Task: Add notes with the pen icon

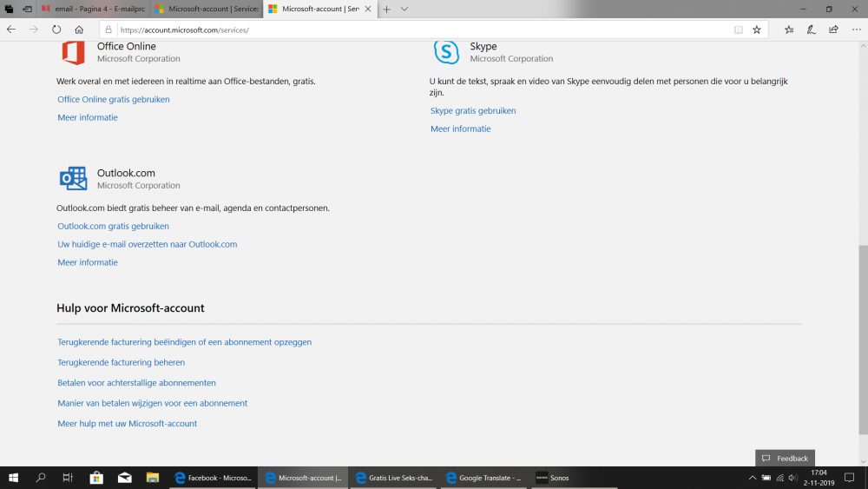Action: 811,30
